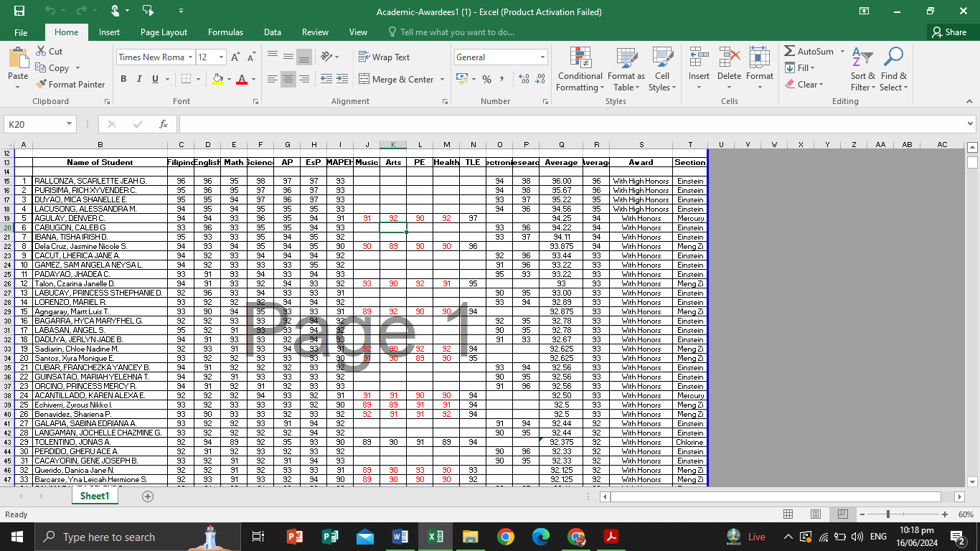Apply Percent Style number format
Viewport: 980px width, 551px height.
click(486, 79)
